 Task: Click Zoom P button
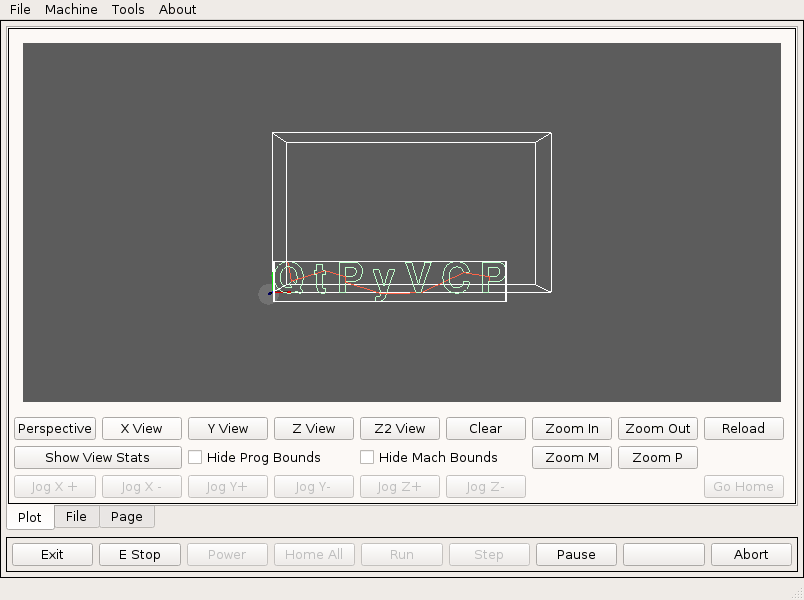pos(658,457)
